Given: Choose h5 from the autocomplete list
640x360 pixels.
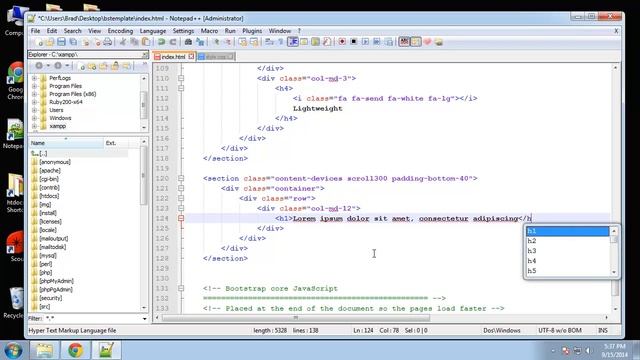Looking at the screenshot, I should coord(567,271).
